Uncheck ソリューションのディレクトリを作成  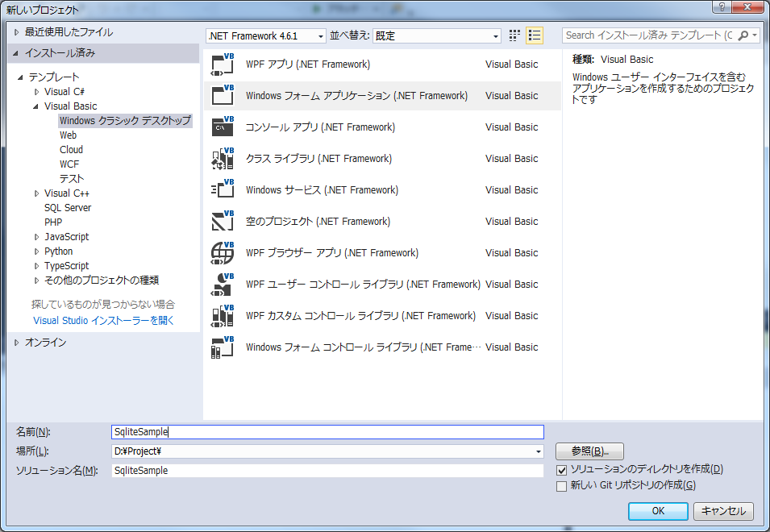tap(560, 470)
